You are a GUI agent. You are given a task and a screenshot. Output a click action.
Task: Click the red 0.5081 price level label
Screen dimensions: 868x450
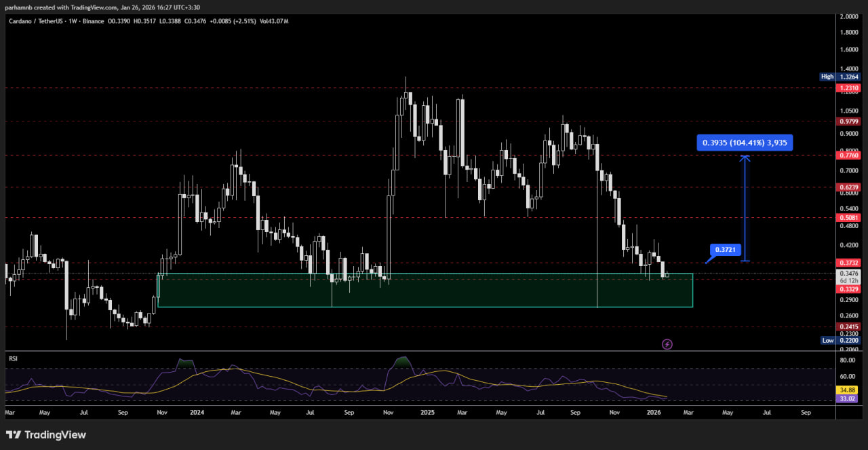tap(849, 218)
